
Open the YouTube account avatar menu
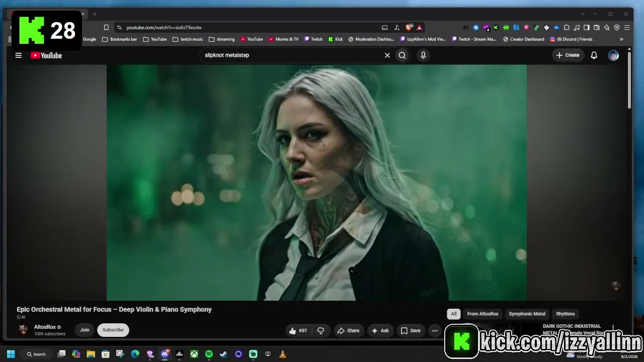[613, 55]
